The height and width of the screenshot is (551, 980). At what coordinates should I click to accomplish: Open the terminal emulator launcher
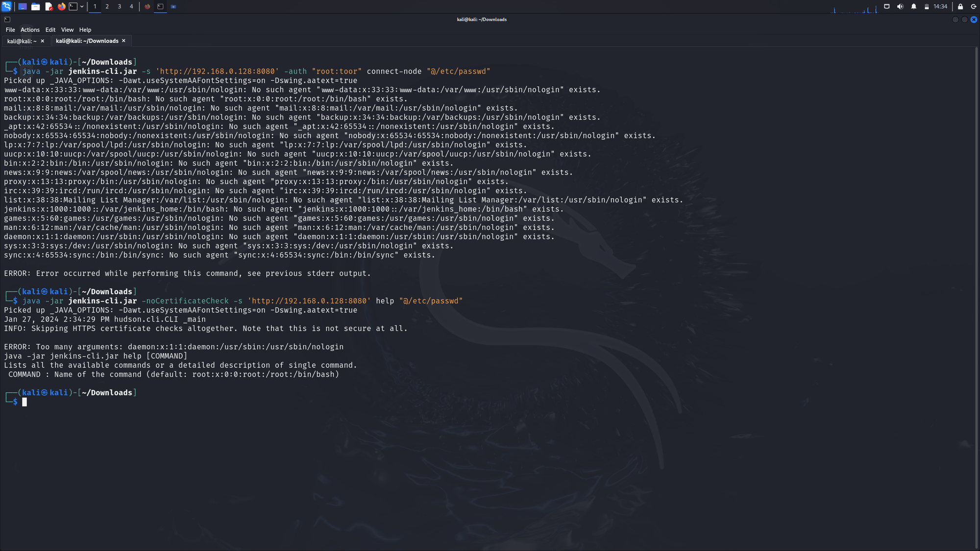point(73,6)
